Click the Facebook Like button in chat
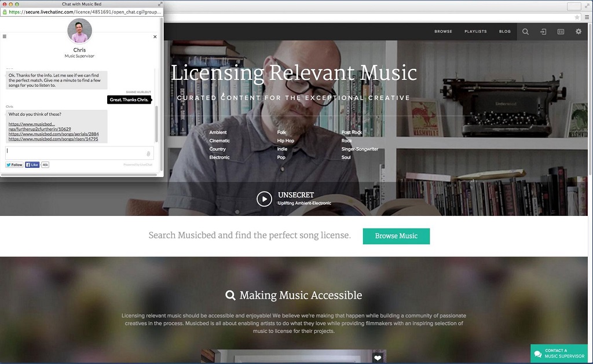 pyautogui.click(x=32, y=165)
